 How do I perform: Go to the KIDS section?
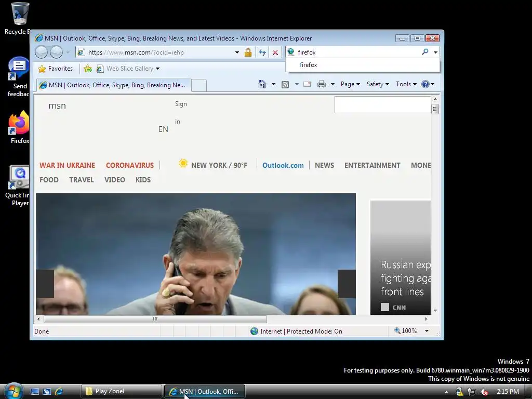[x=143, y=180]
